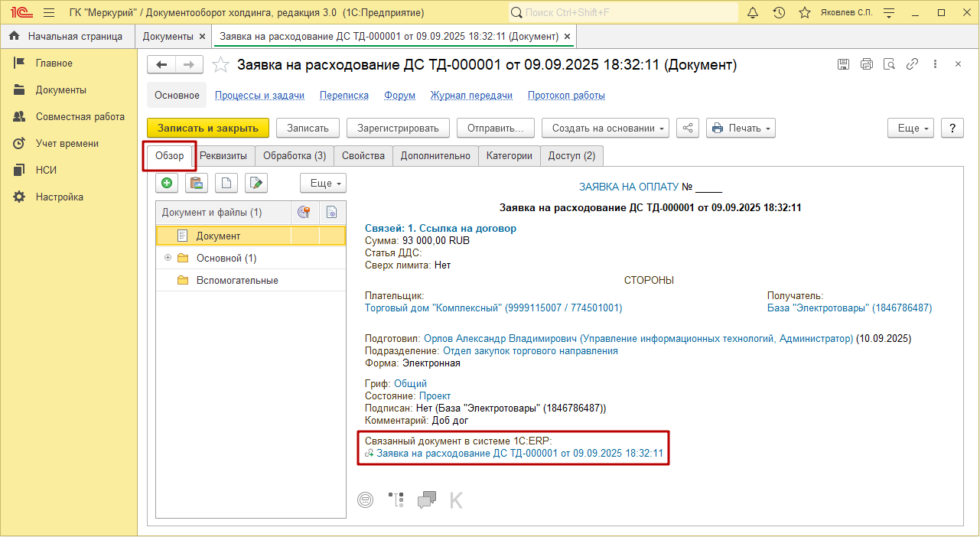
Task: Open the preview magnifier icon
Action: tap(889, 64)
